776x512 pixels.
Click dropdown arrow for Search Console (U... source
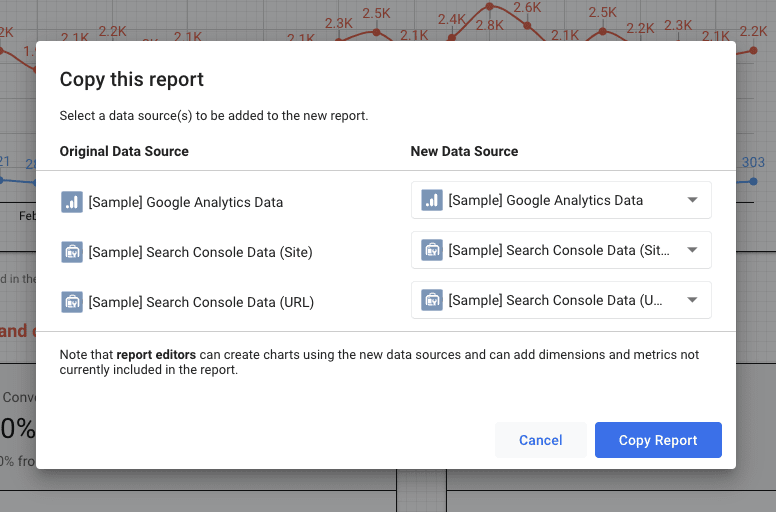[692, 300]
